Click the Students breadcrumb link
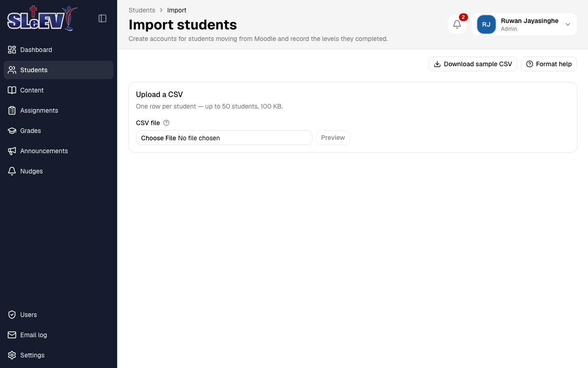 tap(142, 10)
